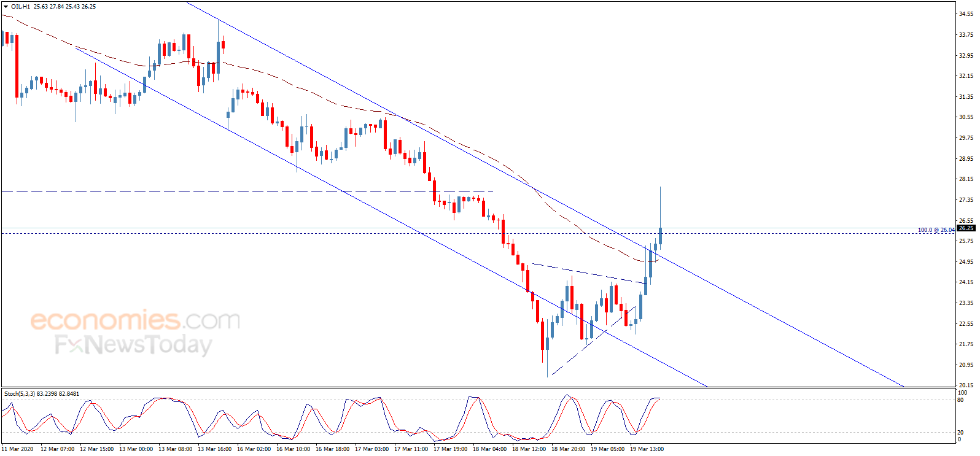Click the 21.75 price axis label
This screenshot has height=456, width=980.
point(966,344)
